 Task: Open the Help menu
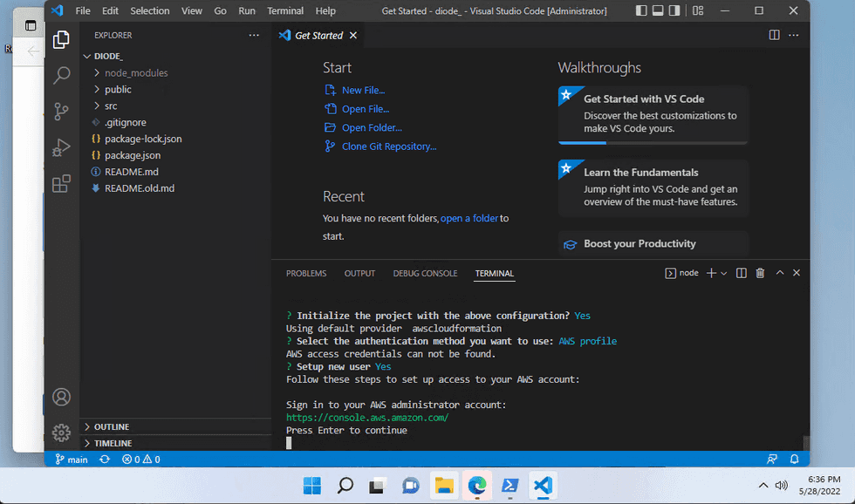click(325, 10)
